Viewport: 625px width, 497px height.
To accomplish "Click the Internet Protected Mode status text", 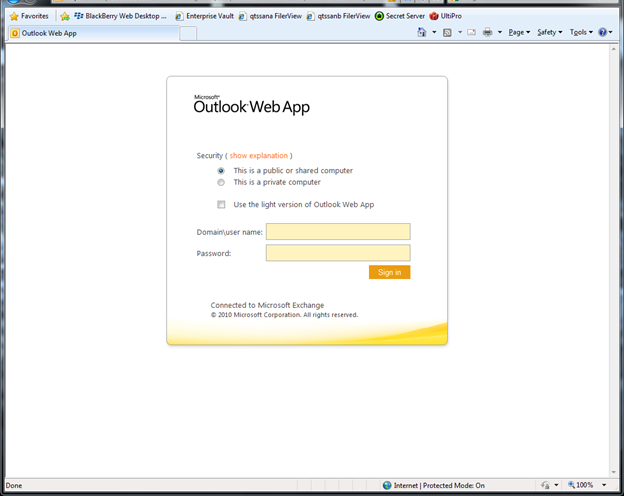I will pyautogui.click(x=439, y=485).
